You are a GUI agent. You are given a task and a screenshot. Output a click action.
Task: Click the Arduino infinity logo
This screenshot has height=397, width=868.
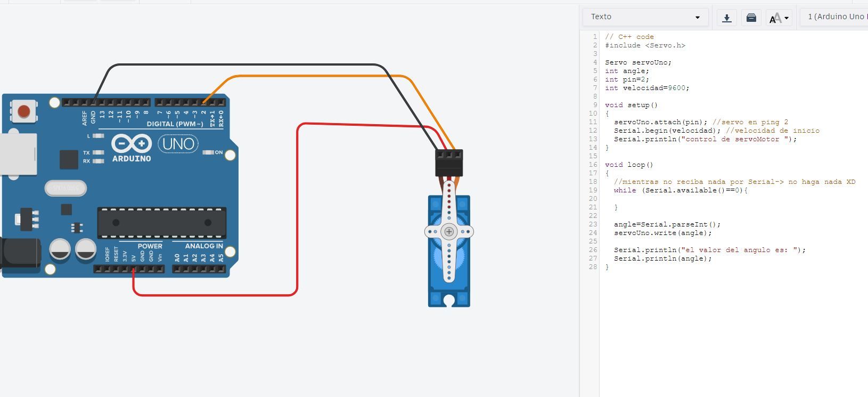pyautogui.click(x=132, y=143)
